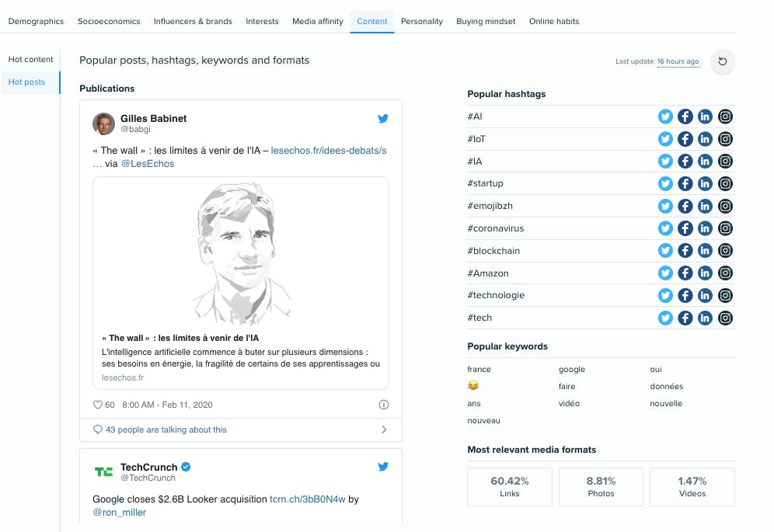Click the TechCrunch logo avatar
This screenshot has width=774, height=532.
click(103, 471)
